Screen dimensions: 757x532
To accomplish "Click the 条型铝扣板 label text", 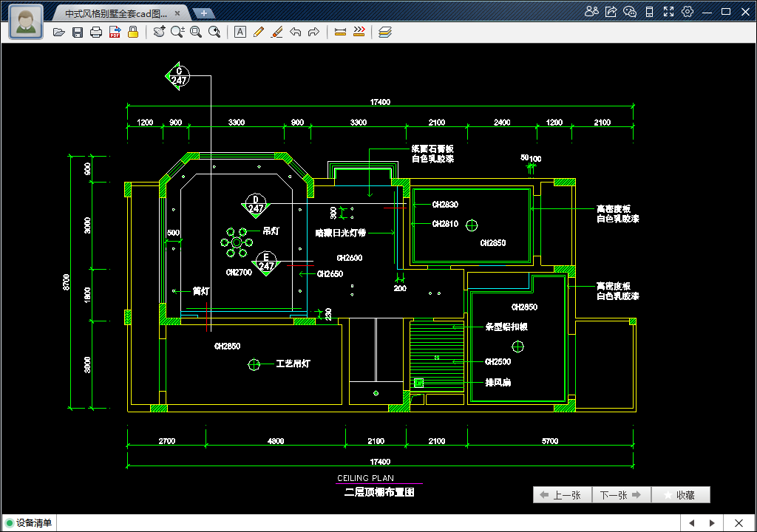I will click(x=506, y=327).
